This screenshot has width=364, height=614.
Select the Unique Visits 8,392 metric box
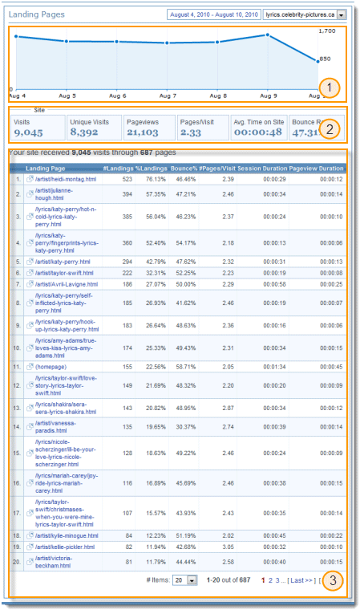[x=95, y=128]
